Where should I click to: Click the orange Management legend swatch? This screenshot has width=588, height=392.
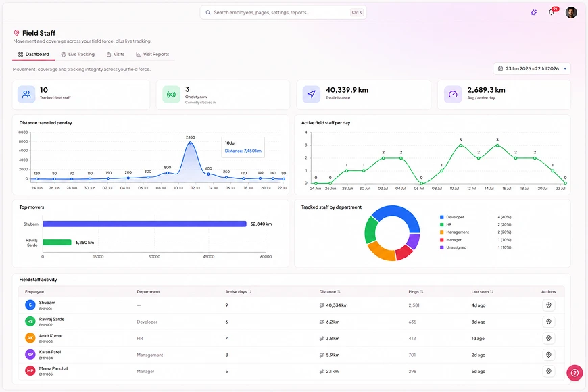(442, 232)
